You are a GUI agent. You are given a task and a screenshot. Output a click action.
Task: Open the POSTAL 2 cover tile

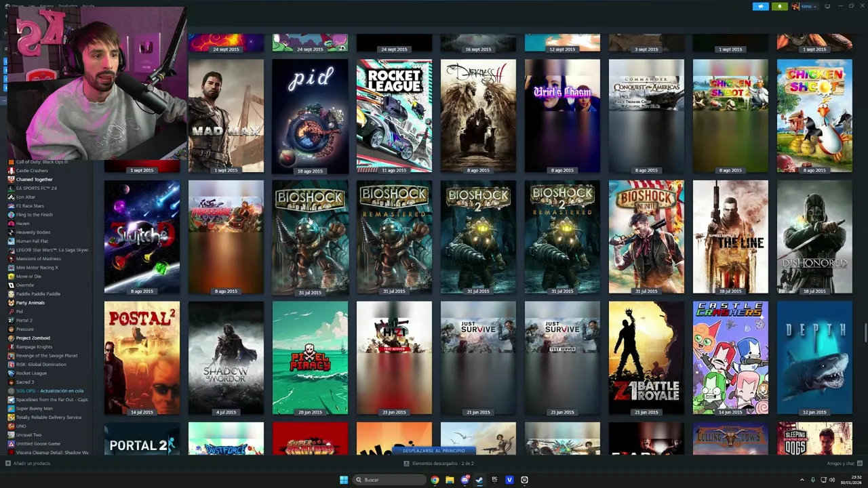coord(142,358)
